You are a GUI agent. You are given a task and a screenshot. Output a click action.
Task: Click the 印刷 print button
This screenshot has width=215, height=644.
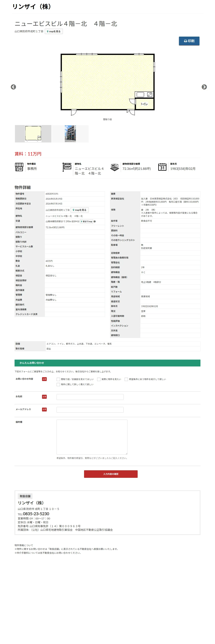(x=189, y=41)
